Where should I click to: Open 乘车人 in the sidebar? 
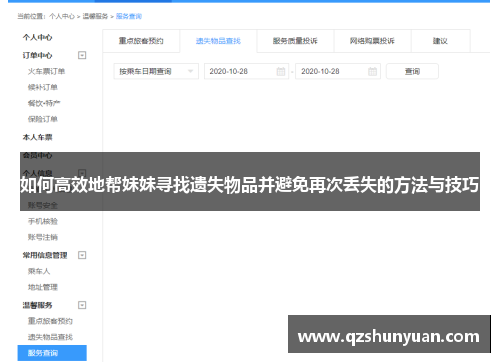(x=39, y=271)
